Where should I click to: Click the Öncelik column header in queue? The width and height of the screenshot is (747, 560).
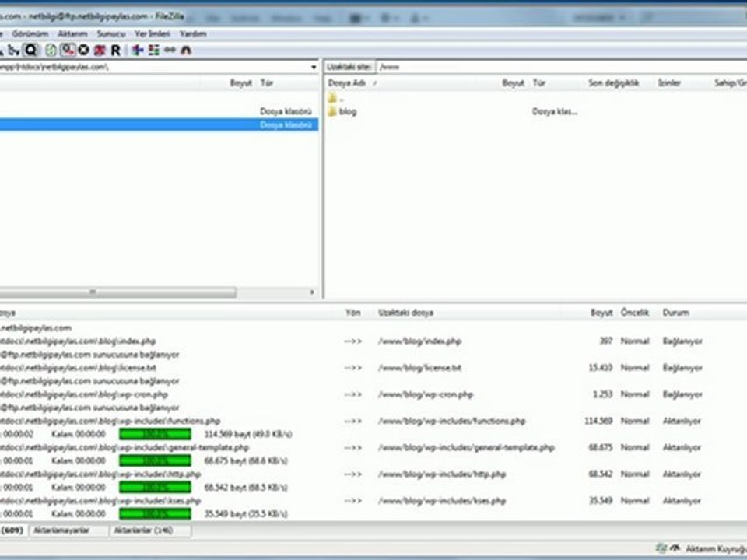[635, 313]
